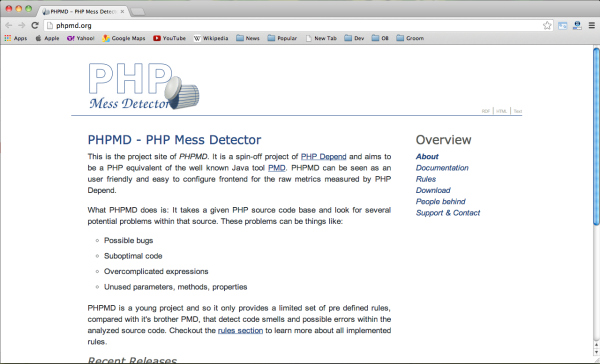Click the RDF format link
Viewport: 600px width, 364px height.
coord(486,111)
